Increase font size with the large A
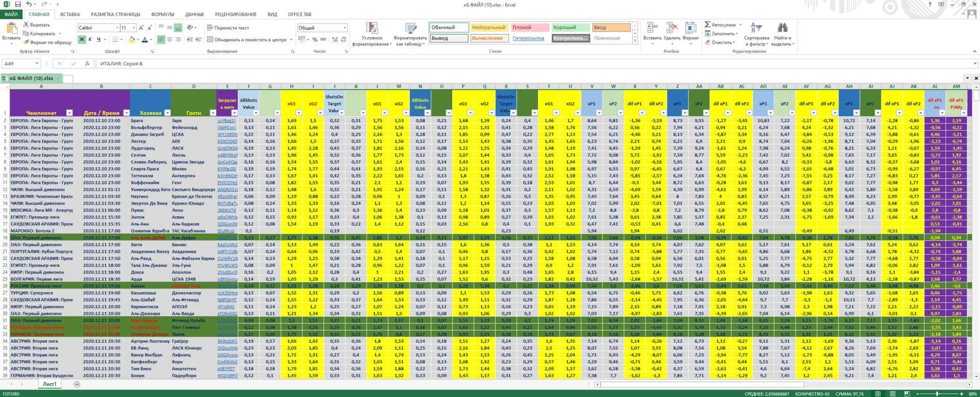The height and width of the screenshot is (397, 980). [141, 28]
